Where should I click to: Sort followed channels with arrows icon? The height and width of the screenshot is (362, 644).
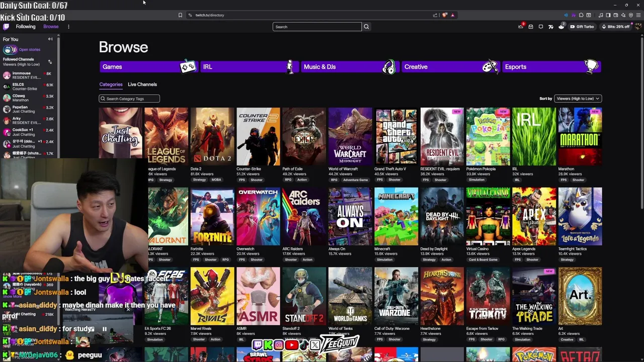50,62
